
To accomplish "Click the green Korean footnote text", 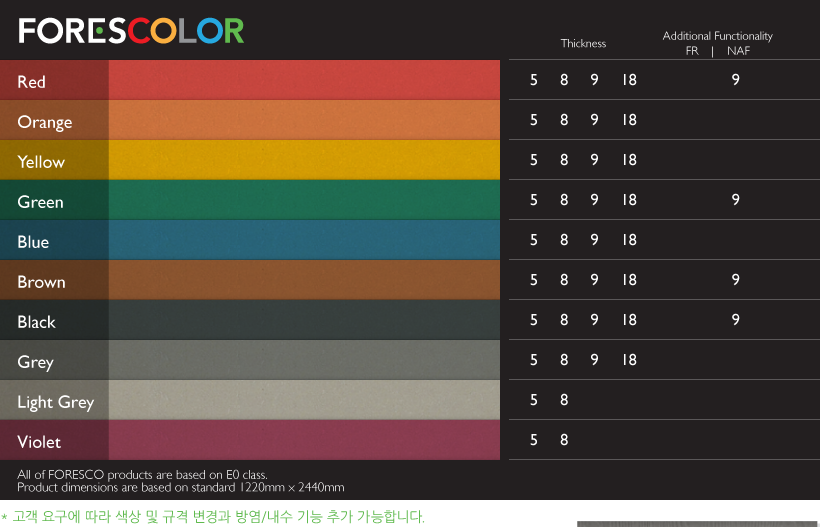I will tap(213, 517).
